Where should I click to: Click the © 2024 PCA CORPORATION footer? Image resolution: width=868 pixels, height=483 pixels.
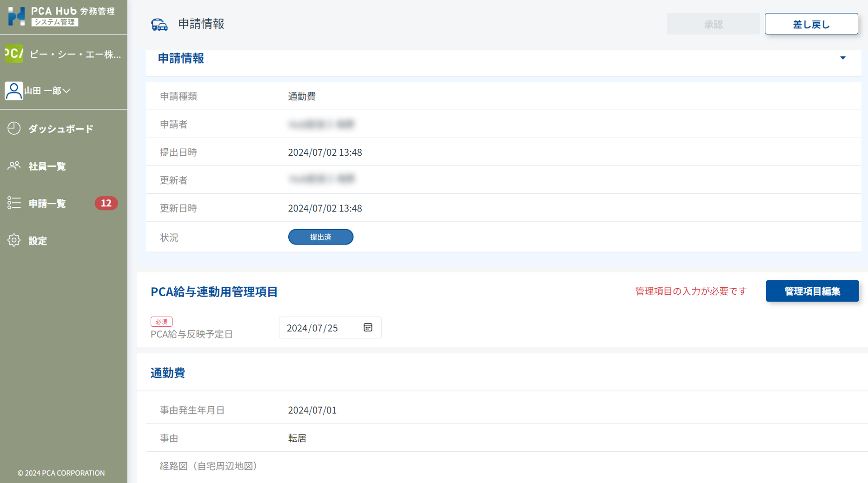tap(61, 473)
